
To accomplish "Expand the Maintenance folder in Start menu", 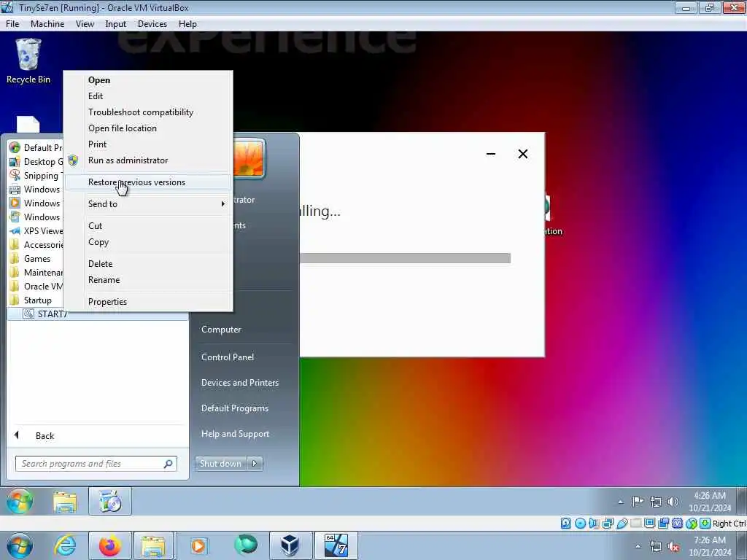I will pyautogui.click(x=36, y=273).
